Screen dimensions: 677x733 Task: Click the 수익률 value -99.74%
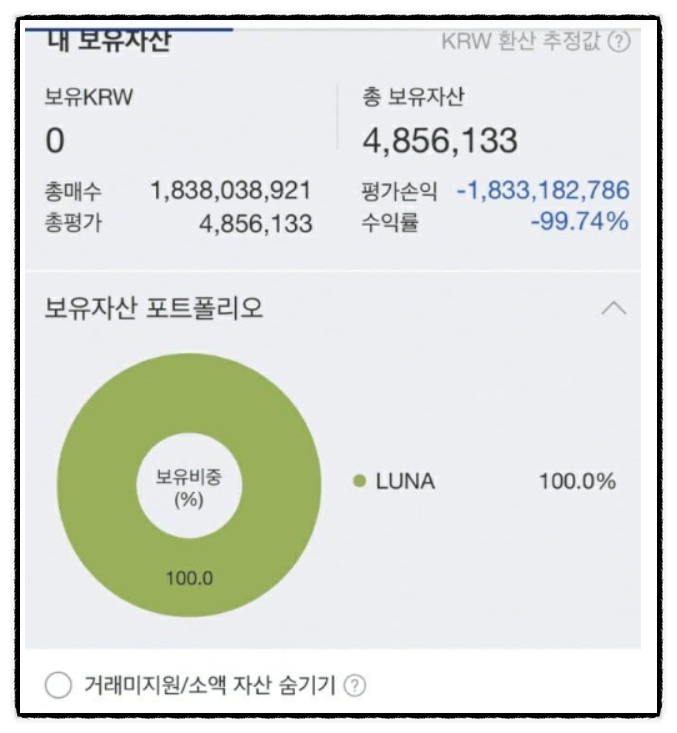tap(580, 221)
